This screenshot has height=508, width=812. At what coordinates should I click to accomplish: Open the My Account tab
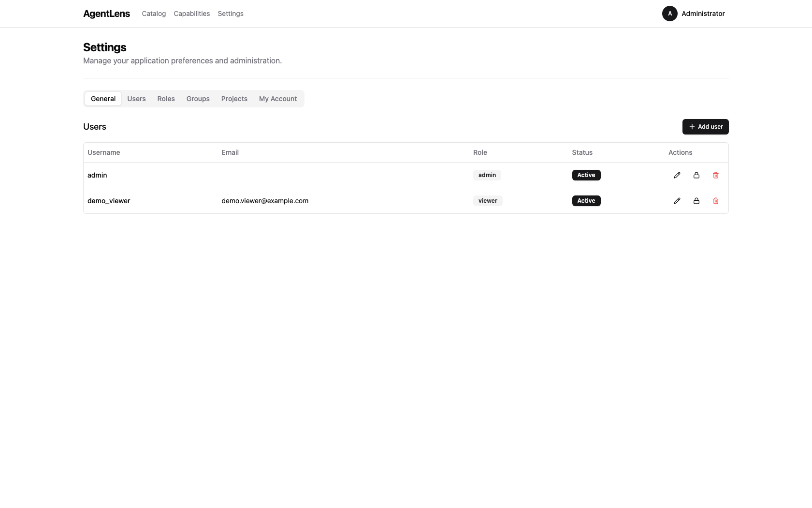(278, 99)
